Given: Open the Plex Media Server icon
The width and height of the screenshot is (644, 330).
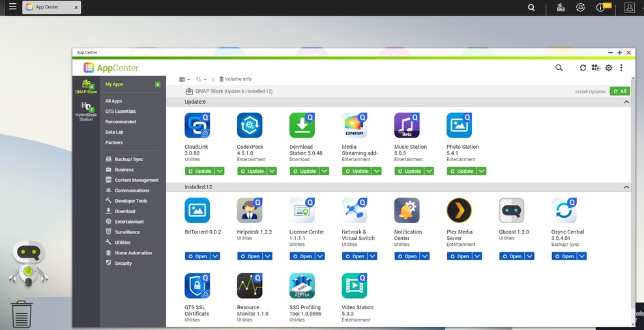Looking at the screenshot, I should tap(459, 211).
